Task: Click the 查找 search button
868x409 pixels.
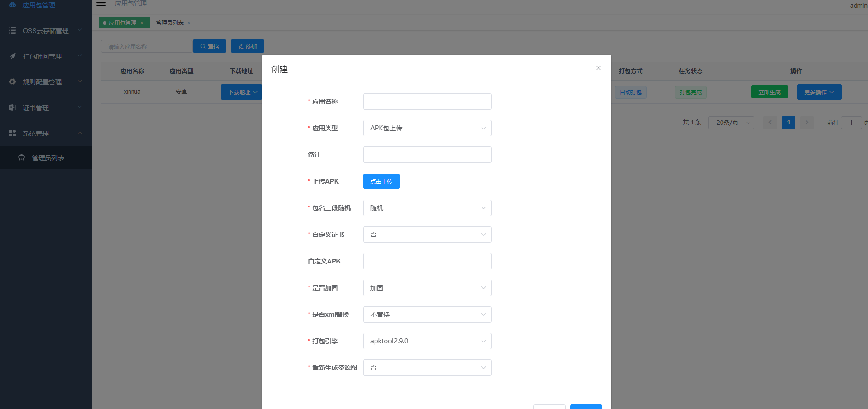Action: pyautogui.click(x=209, y=46)
